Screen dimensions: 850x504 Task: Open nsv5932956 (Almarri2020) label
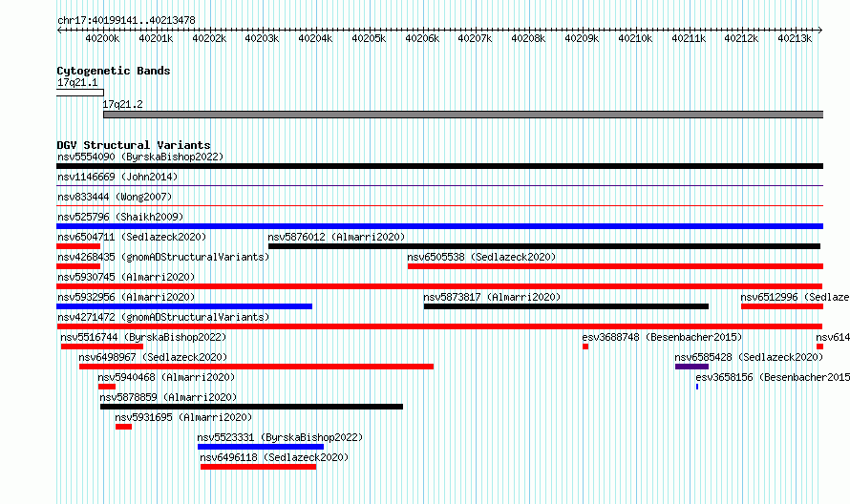(126, 297)
